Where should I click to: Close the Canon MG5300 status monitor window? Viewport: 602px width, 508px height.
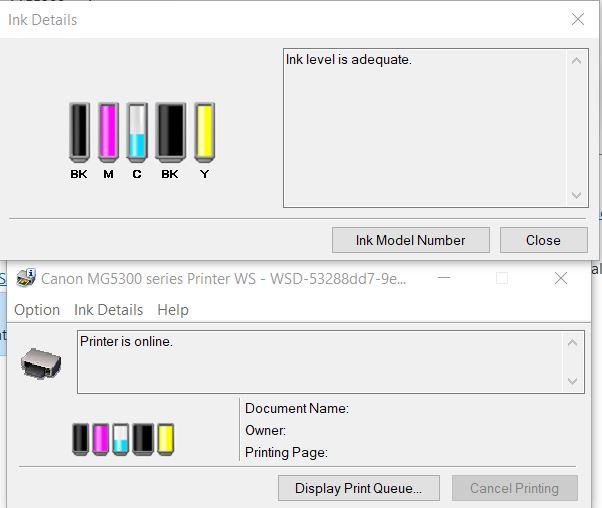coord(561,278)
